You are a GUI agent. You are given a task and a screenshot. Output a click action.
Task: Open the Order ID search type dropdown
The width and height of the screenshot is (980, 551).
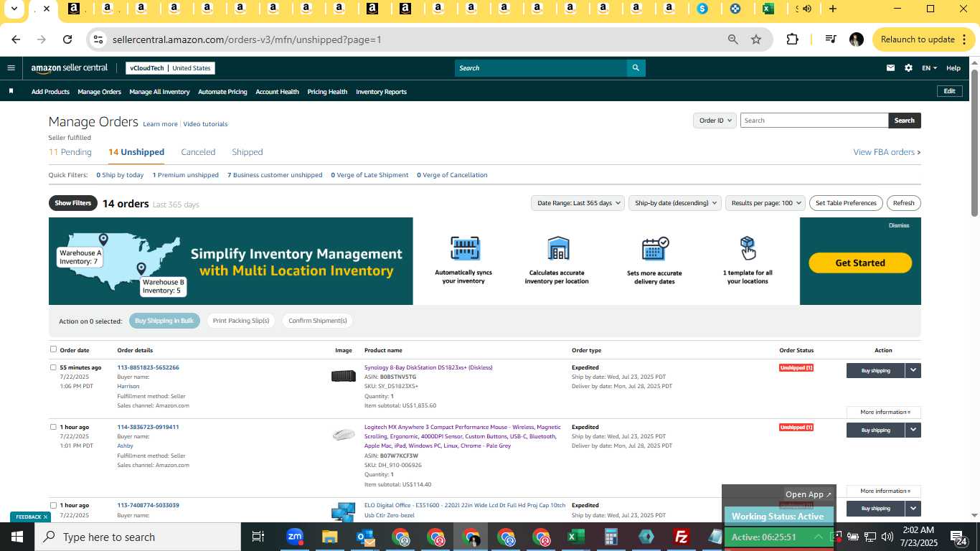click(715, 121)
